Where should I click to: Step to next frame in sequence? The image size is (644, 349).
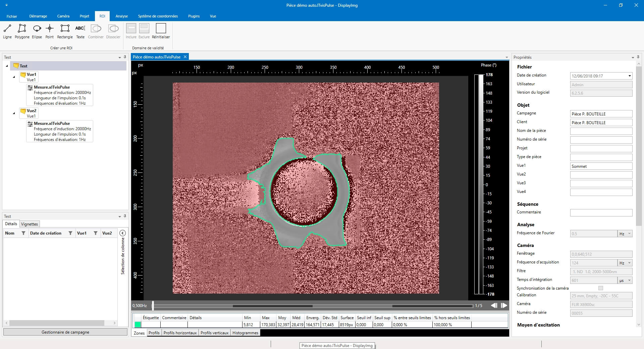tap(504, 305)
